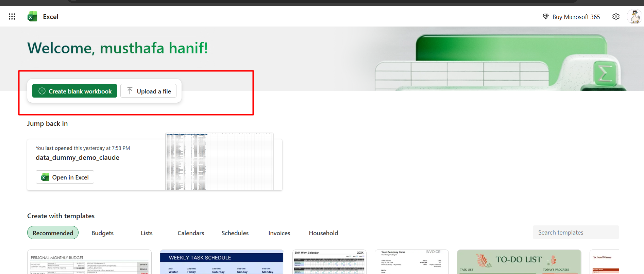Switch to the Invoices template tab
This screenshot has width=644, height=274.
point(279,233)
